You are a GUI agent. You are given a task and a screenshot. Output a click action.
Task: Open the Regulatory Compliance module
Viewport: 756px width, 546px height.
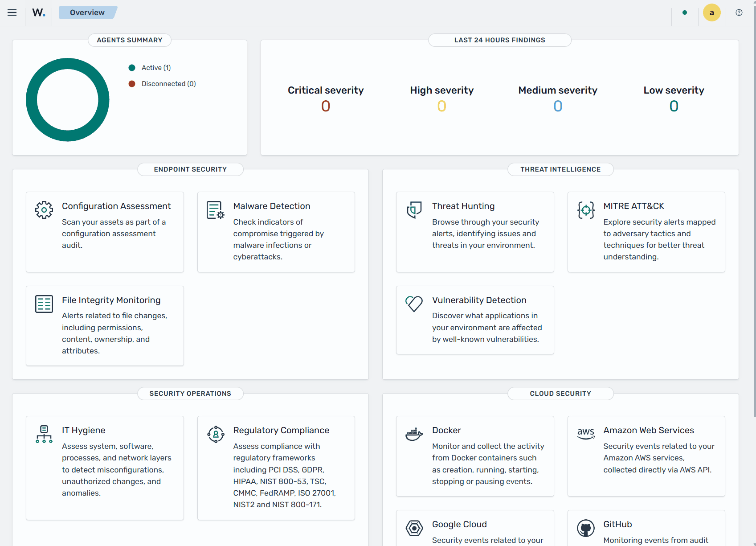[276, 468]
